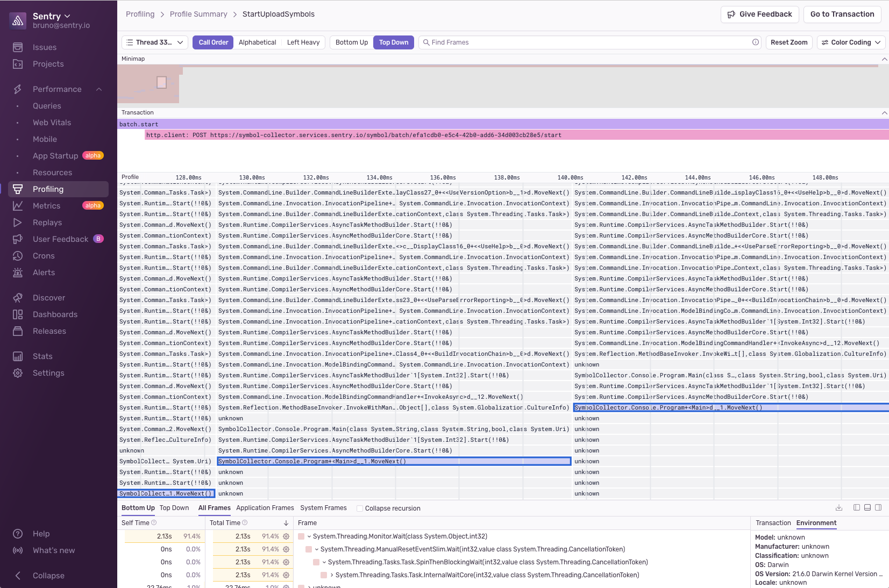Image resolution: width=889 pixels, height=588 pixels.
Task: Click gear icon for Monitor.Wait row
Action: 286,536
